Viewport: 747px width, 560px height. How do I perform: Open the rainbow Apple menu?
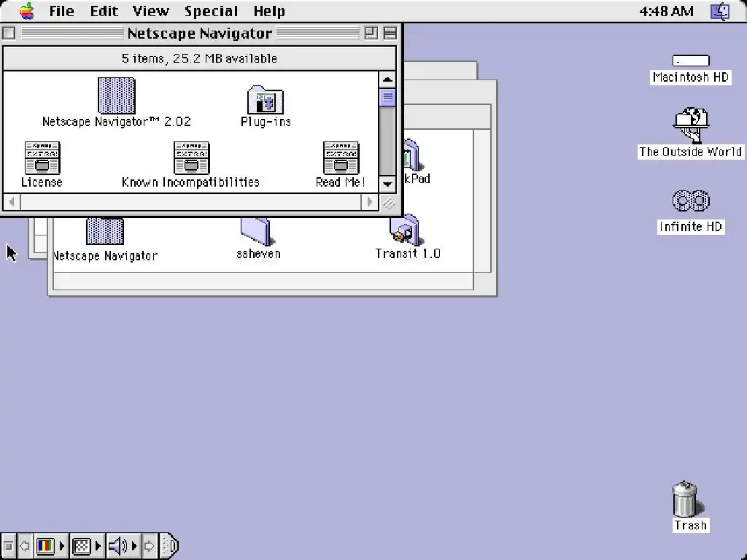click(x=27, y=10)
